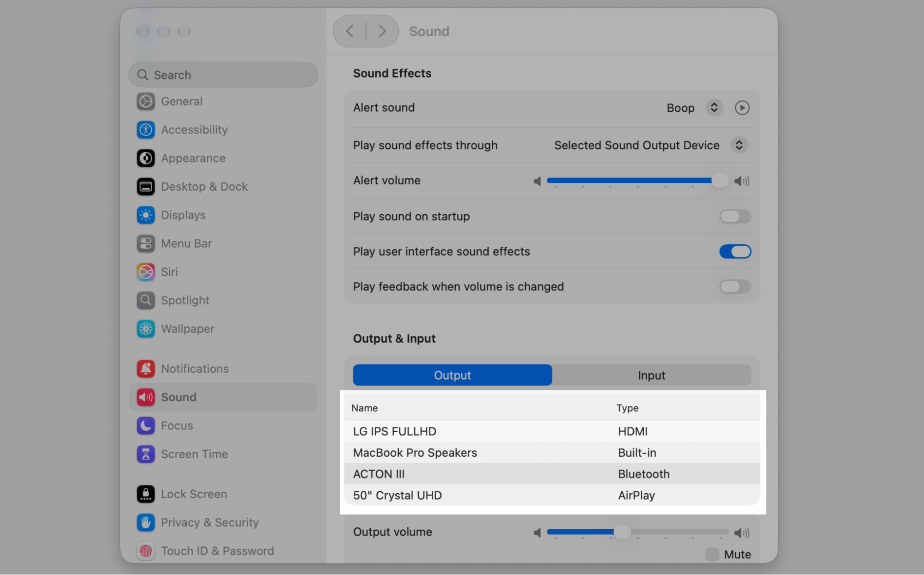Click the Output volume slider thumb
Screen dimensions: 924x575
(622, 532)
